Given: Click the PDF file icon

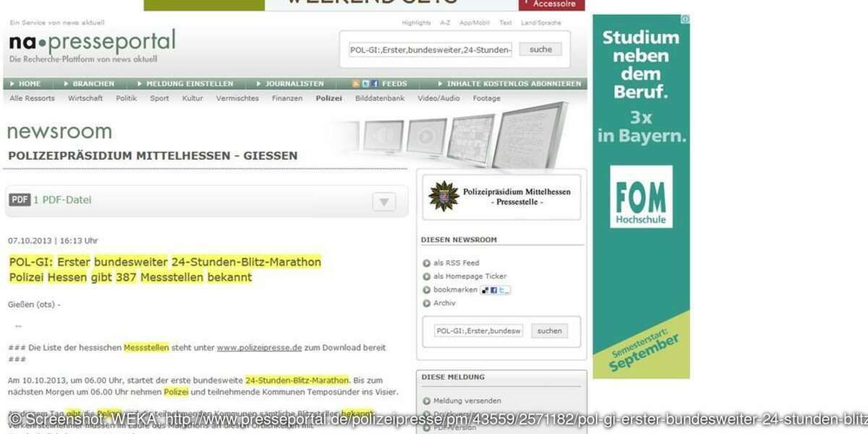Looking at the screenshot, I should 20,200.
